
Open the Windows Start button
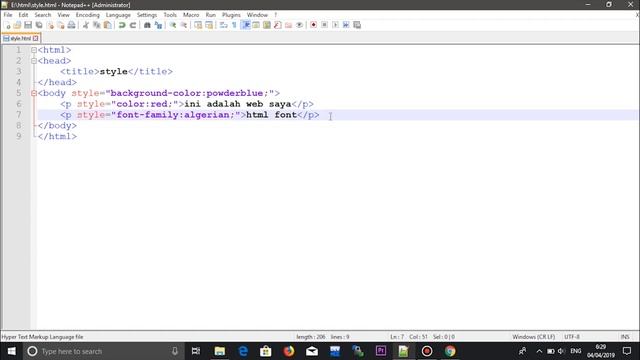[11, 351]
